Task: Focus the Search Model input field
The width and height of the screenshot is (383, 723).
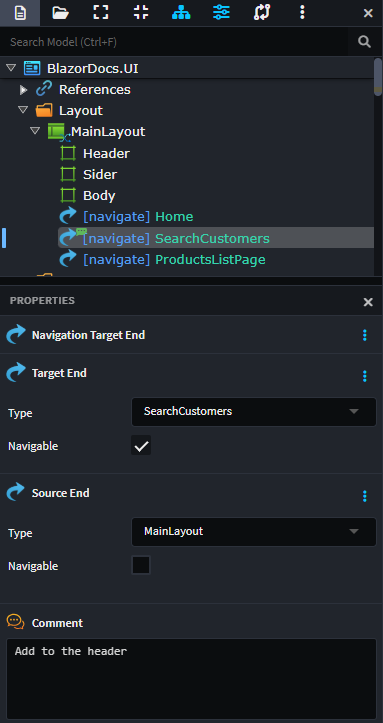Action: click(174, 42)
